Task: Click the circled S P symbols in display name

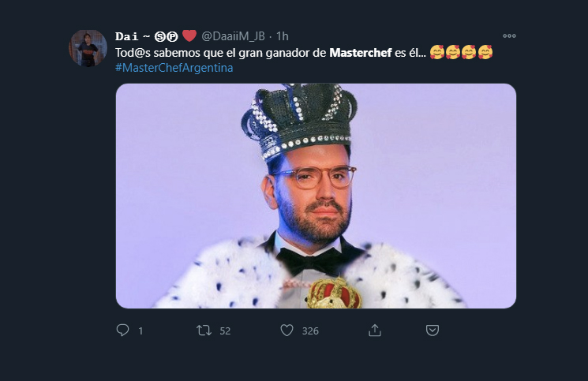Action: pos(167,36)
